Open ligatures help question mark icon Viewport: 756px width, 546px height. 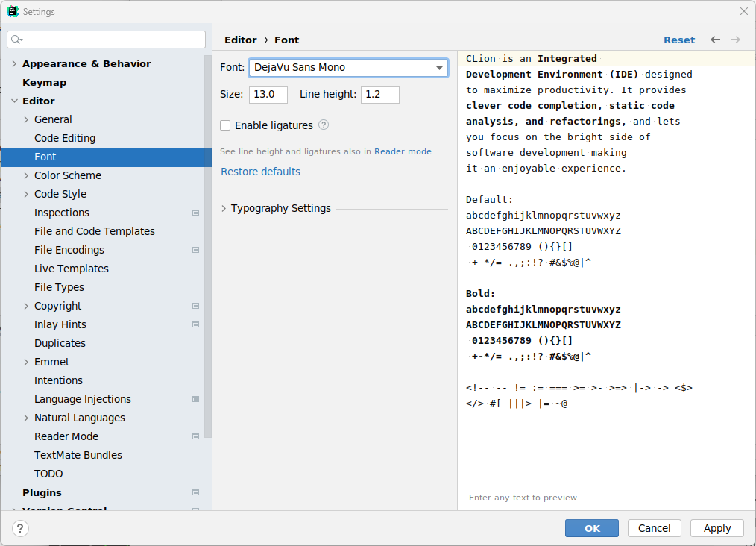[x=324, y=125]
